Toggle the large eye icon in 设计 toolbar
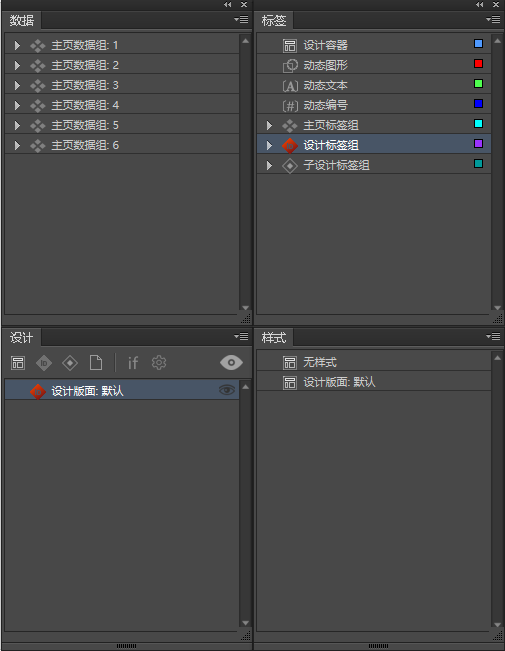Screen dimensions: 505x651 coord(231,362)
